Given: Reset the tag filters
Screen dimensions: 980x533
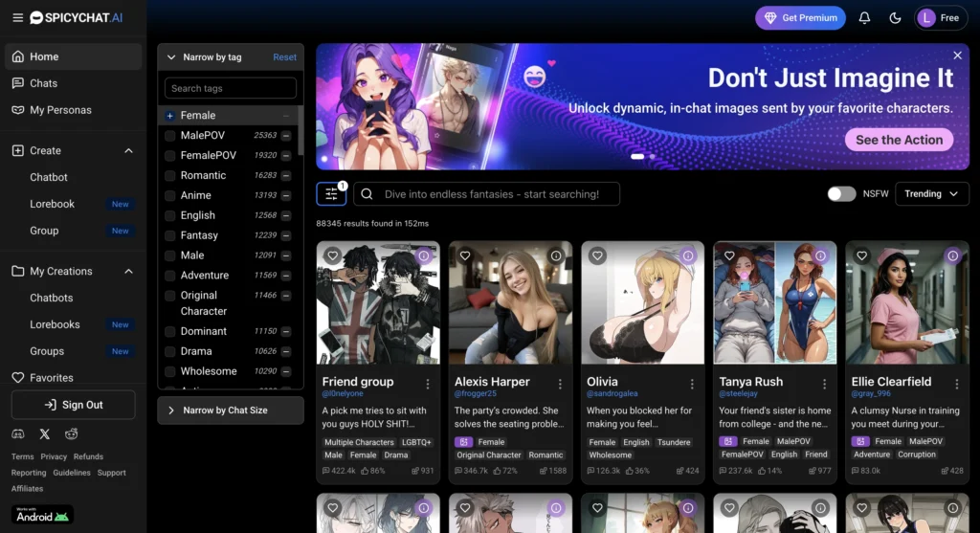Looking at the screenshot, I should pos(284,56).
